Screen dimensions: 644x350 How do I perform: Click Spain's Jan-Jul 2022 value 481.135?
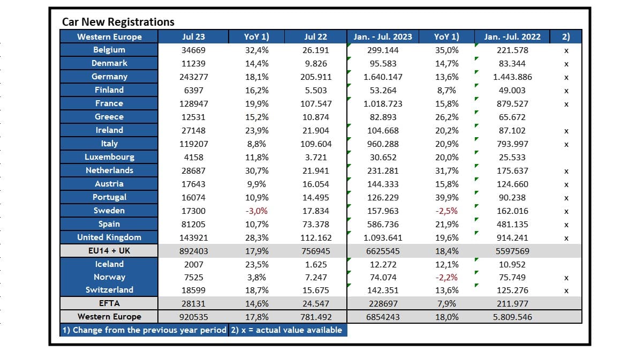[x=512, y=225]
